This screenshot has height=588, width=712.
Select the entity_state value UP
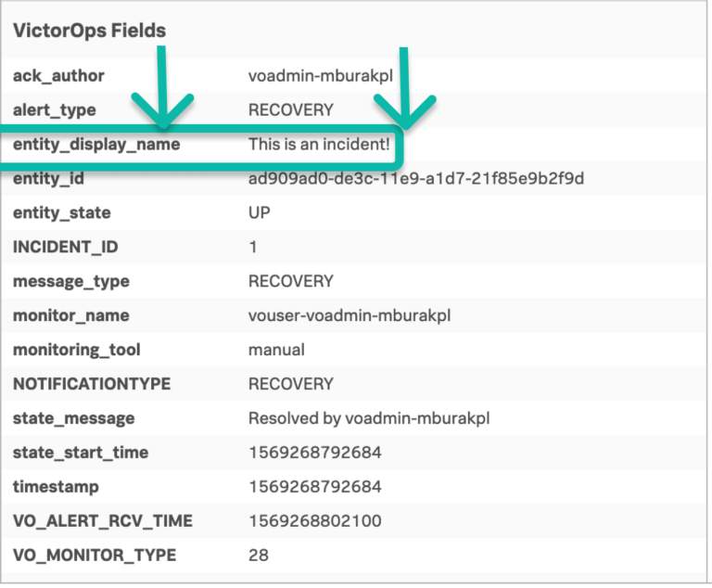pos(260,212)
